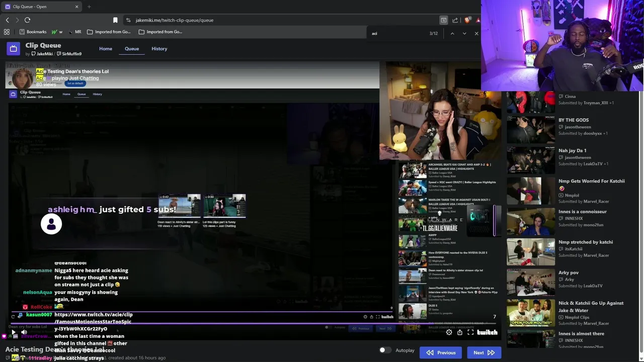Viewport: 644px width, 362px height.
Task: Open a new browser tab with plus
Action: [89, 7]
